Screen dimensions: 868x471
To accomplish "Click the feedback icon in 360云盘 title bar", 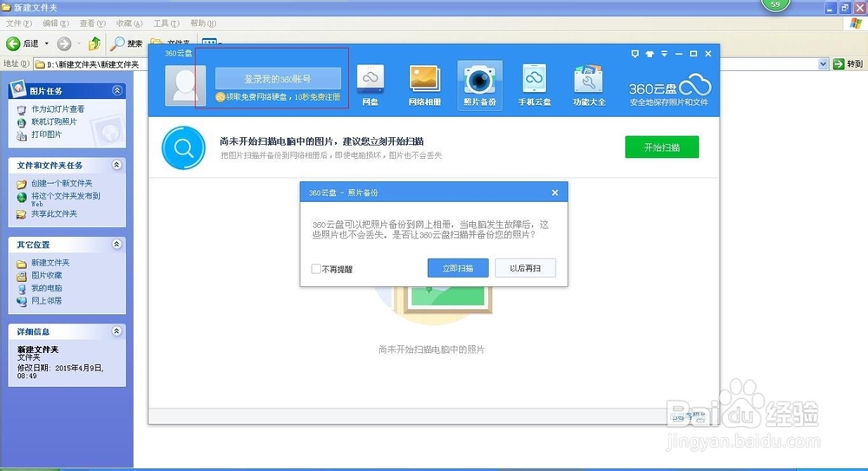I will 635,54.
